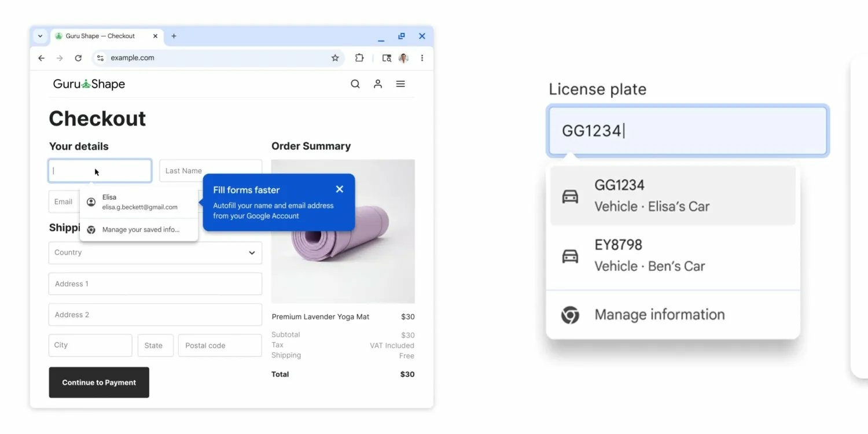Dismiss the Fill forms faster tooltip
The height and width of the screenshot is (434, 868).
tap(340, 189)
